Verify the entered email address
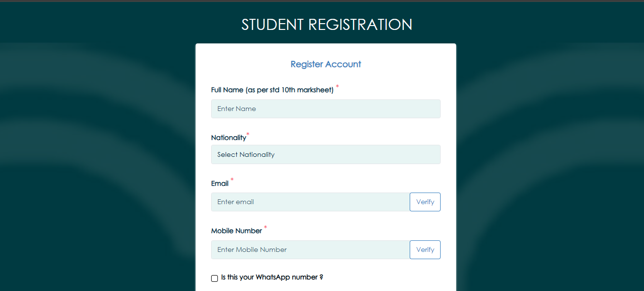The image size is (644, 291). (425, 202)
